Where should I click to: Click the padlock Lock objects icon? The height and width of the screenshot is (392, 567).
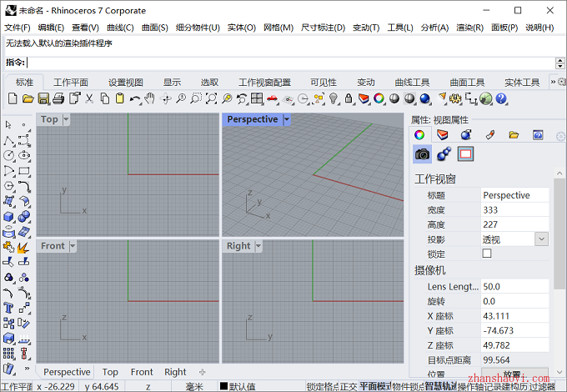click(x=349, y=98)
